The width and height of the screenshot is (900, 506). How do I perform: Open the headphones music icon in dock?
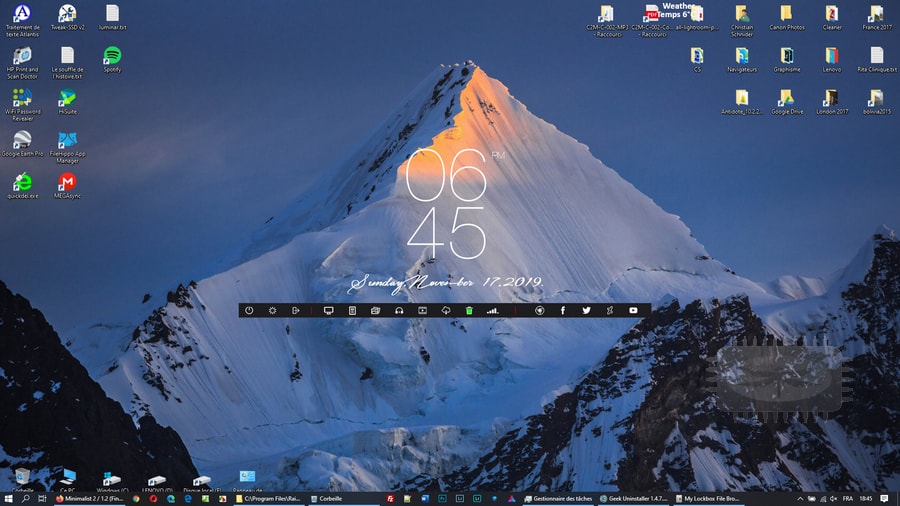click(399, 310)
